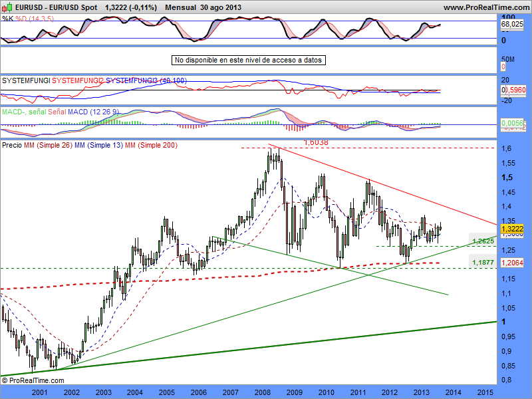Select the MM (Simple 26) moving average label

click(48, 145)
